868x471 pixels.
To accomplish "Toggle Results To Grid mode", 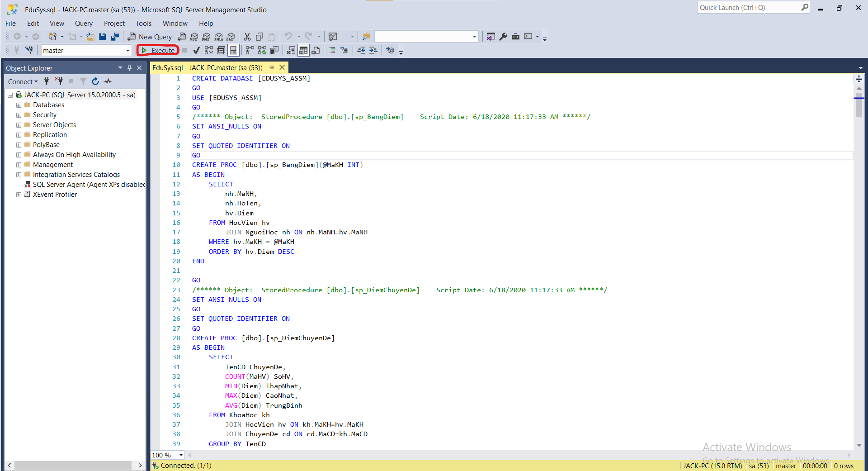I will point(303,50).
